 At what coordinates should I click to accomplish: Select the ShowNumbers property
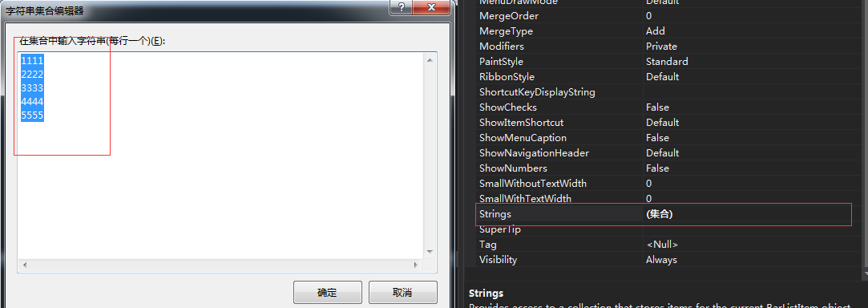click(x=513, y=168)
